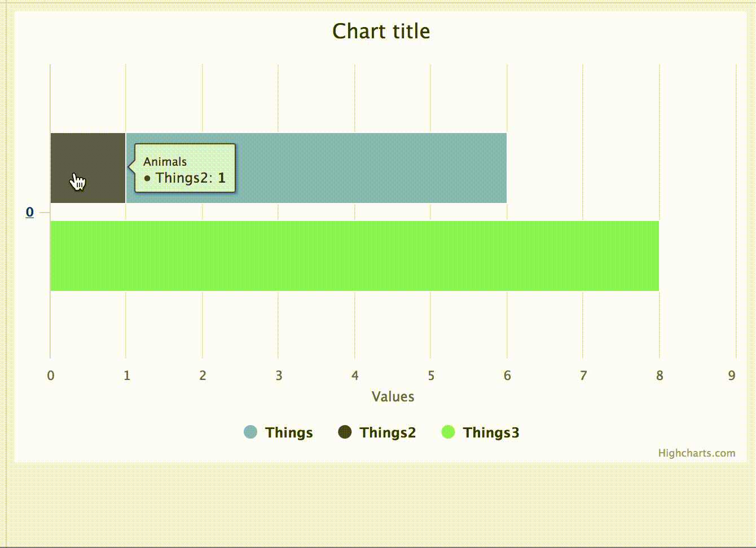Viewport: 756px width, 548px height.
Task: Click the x-axis label 6
Action: click(x=507, y=375)
